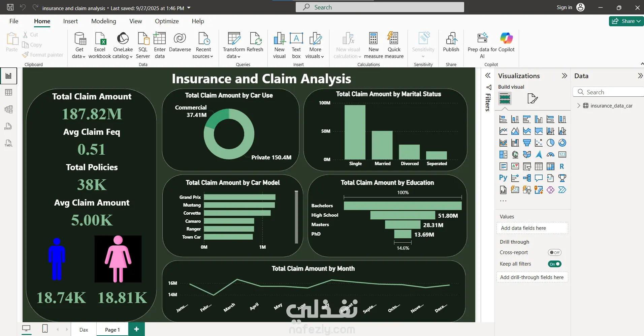The image size is (644, 336).
Task: Choose the Donut chart visual
Action: pos(562,143)
